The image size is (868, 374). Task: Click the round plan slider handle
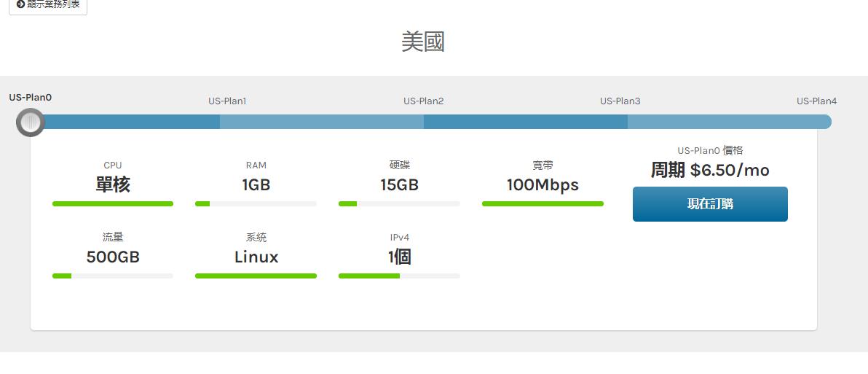click(x=31, y=122)
